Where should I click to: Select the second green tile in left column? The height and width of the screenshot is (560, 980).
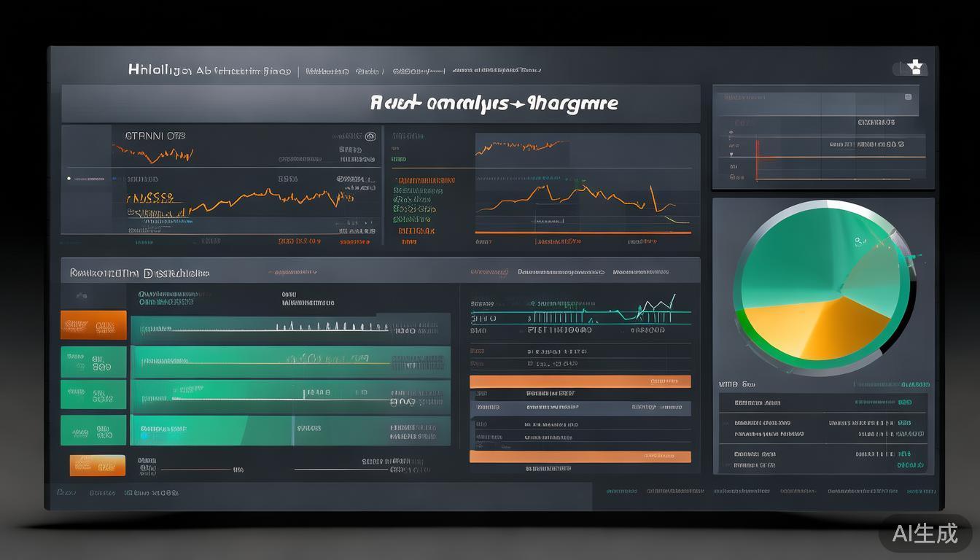(93, 394)
